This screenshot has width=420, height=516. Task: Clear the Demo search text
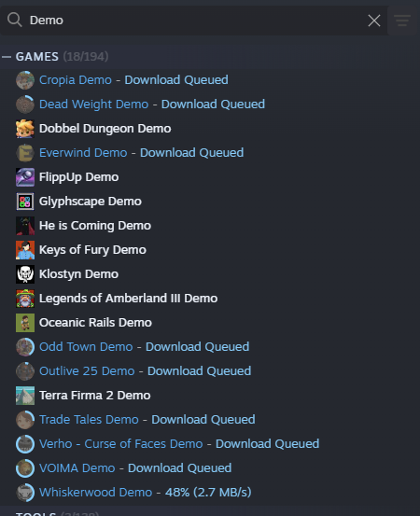pyautogui.click(x=374, y=21)
